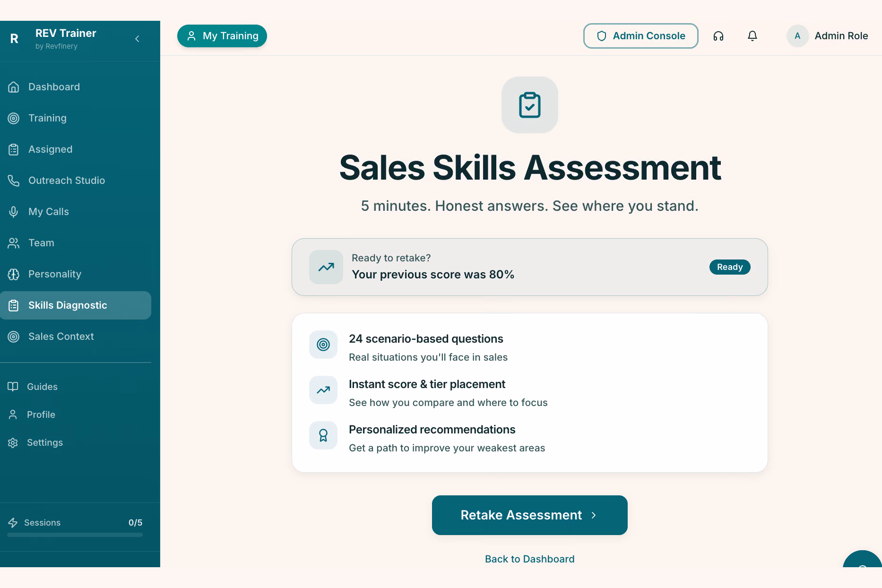This screenshot has width=882, height=588.
Task: Click the Profile person icon
Action: point(13,415)
